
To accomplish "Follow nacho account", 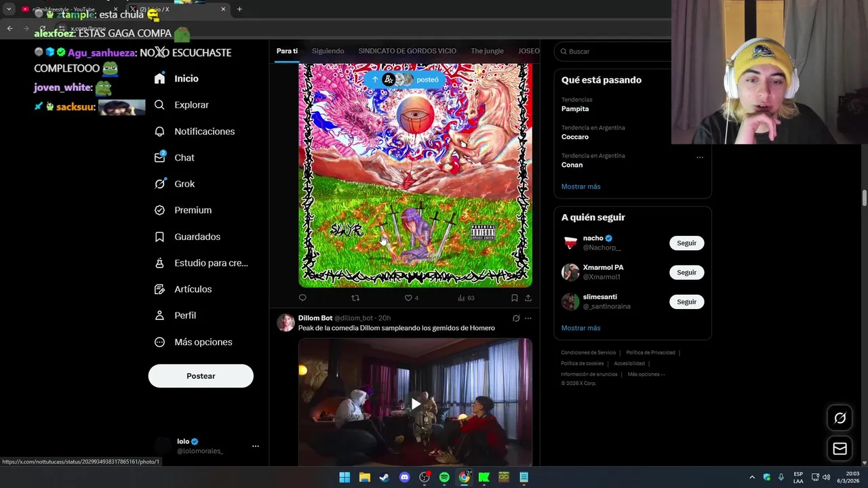I will click(686, 243).
